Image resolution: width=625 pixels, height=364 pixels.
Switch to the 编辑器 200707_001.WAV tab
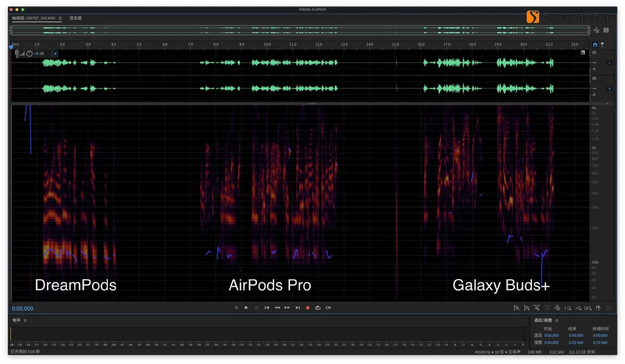[34, 18]
